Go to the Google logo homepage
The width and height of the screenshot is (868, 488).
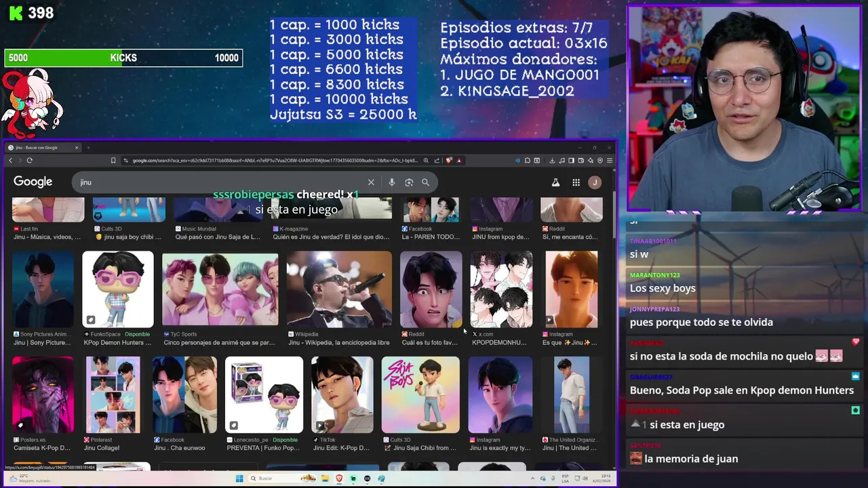(x=33, y=182)
